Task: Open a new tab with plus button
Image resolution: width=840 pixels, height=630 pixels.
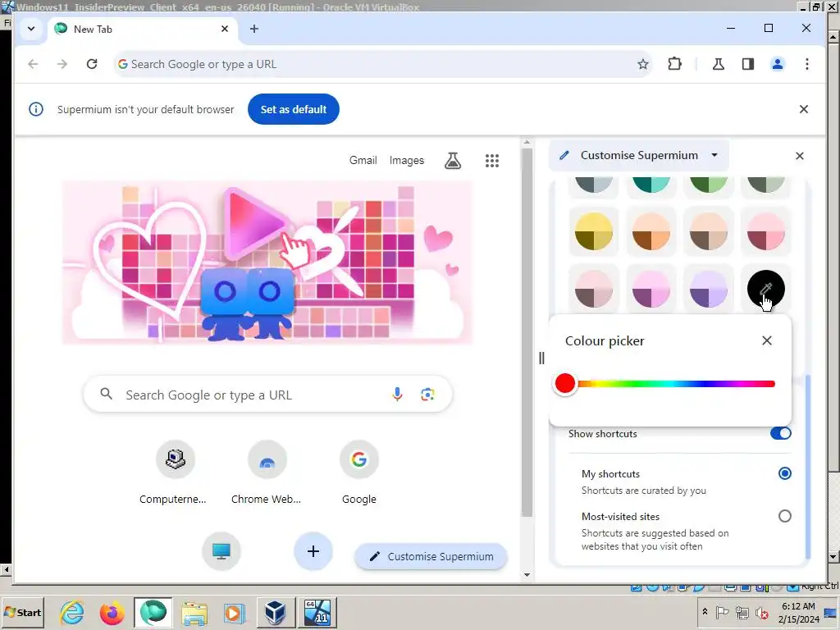Action: click(254, 29)
